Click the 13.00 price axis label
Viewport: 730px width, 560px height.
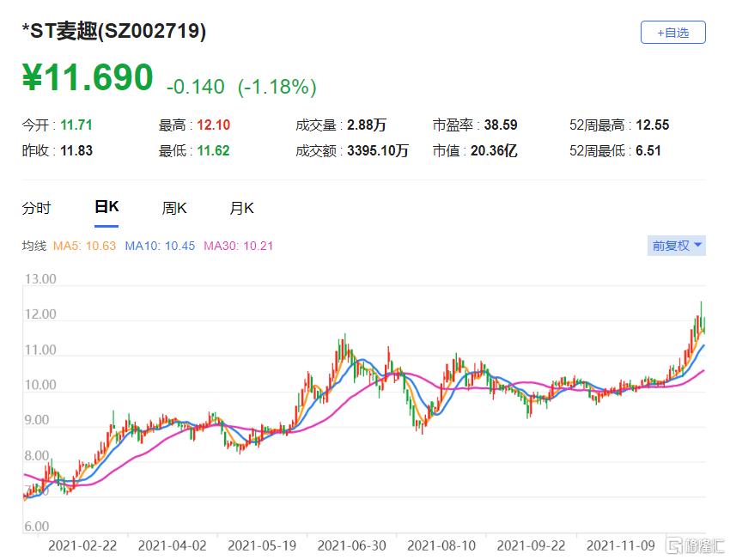click(x=40, y=279)
